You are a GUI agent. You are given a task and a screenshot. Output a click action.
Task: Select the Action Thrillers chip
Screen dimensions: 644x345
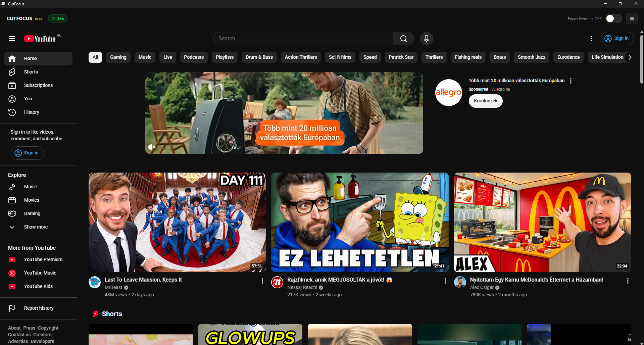point(301,57)
